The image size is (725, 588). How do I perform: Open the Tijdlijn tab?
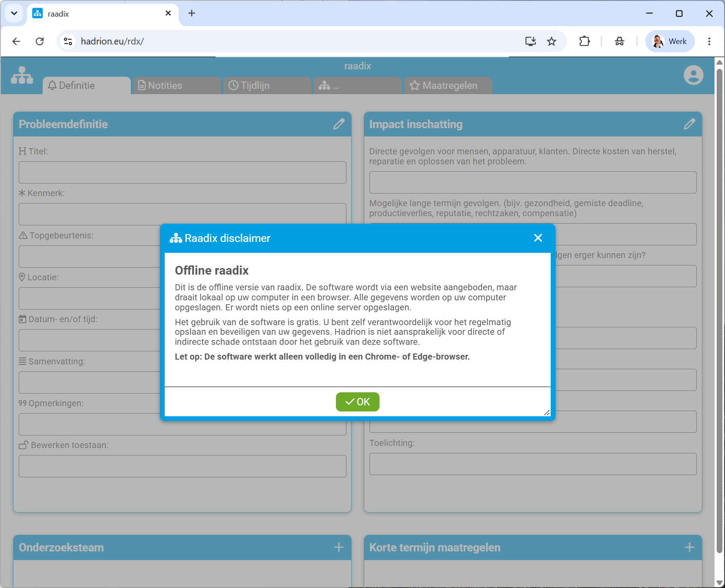point(268,85)
